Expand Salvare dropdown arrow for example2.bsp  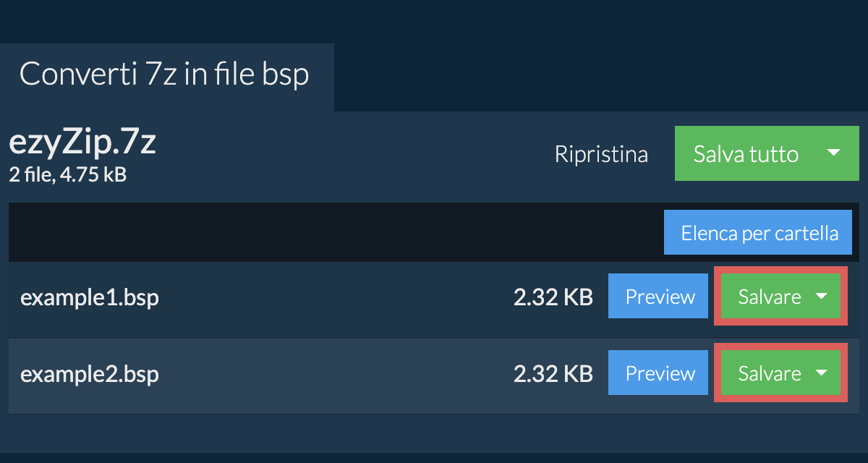point(822,373)
